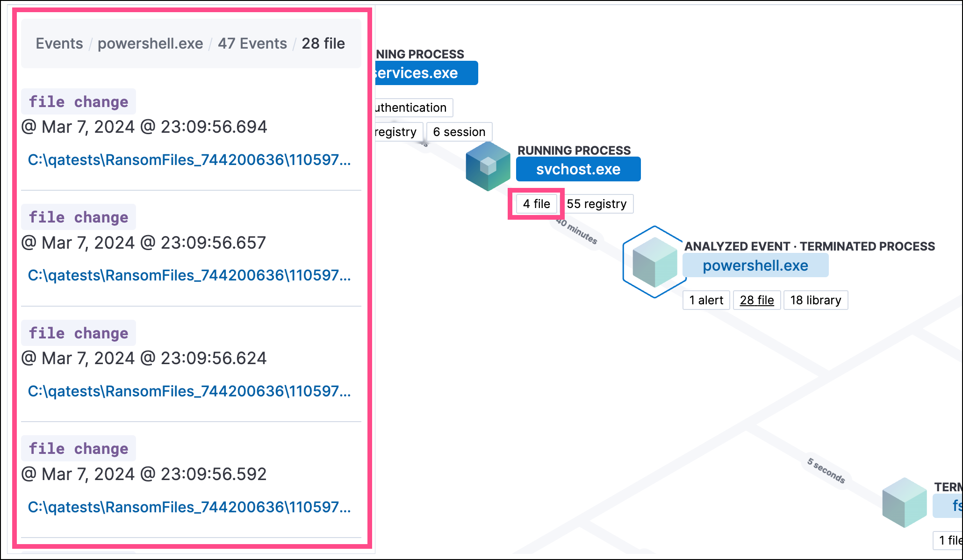Open the 6 session events pill
This screenshot has height=560, width=963.
click(459, 132)
